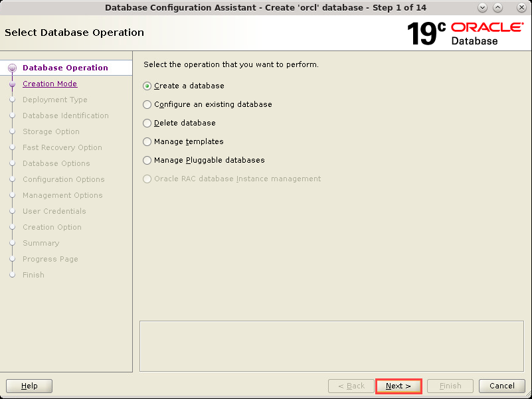Click Fast Recovery Option step
Screen dimensions: 532x399
click(62, 147)
